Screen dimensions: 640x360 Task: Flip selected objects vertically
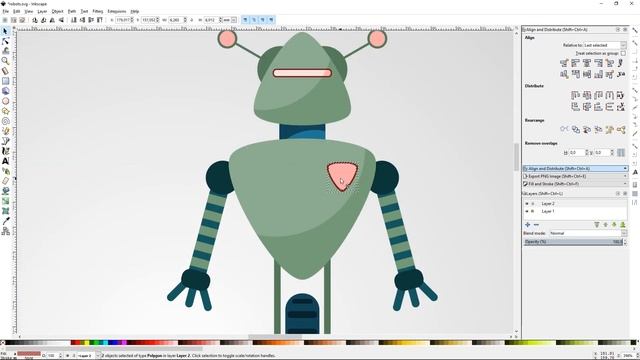click(61, 20)
